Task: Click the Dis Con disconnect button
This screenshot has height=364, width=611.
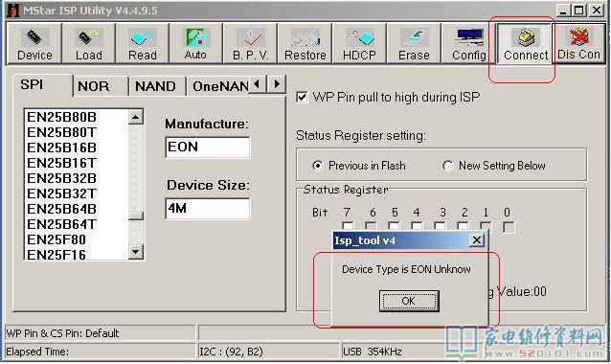Action: (x=579, y=43)
